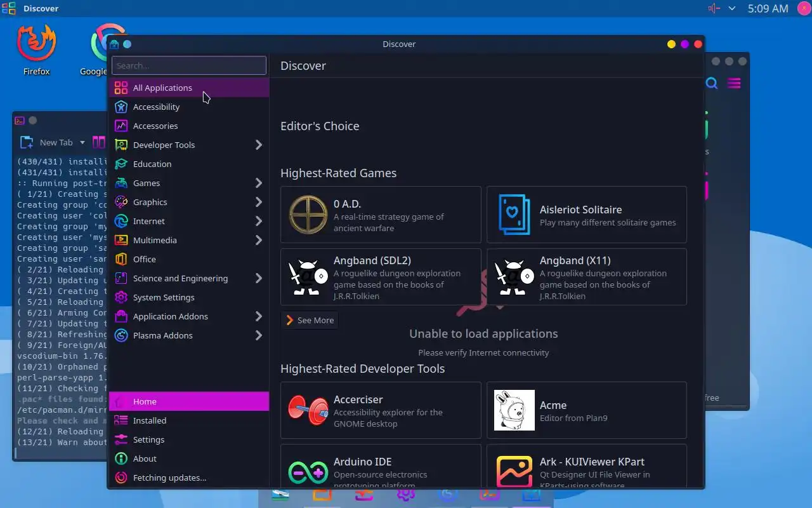Click the Discover window menu icon in titlebar
The width and height of the screenshot is (812, 508).
click(x=114, y=44)
